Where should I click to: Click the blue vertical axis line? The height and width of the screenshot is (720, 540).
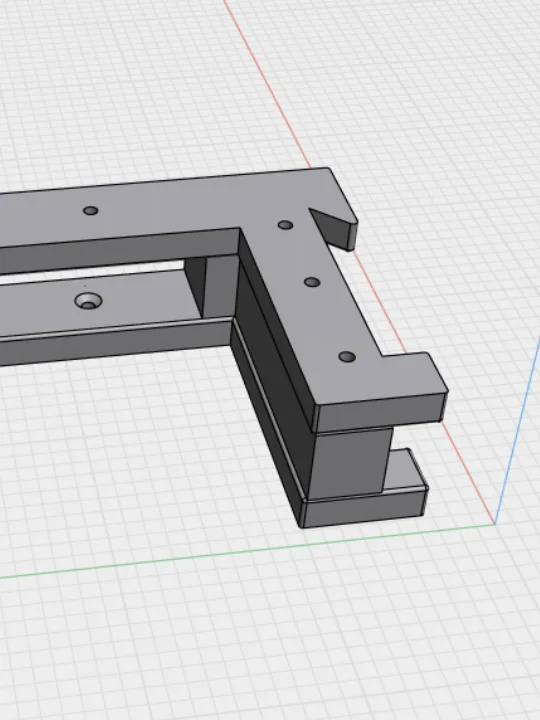(x=517, y=431)
